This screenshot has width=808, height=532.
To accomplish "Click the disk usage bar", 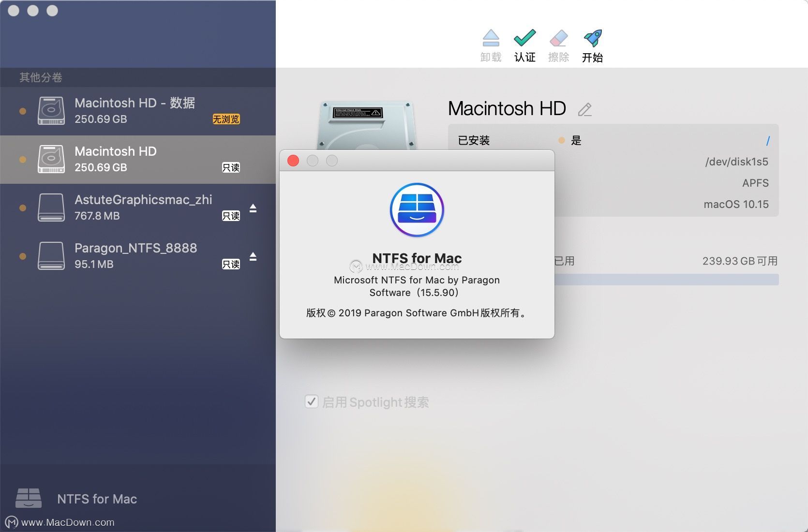I will tap(667, 280).
